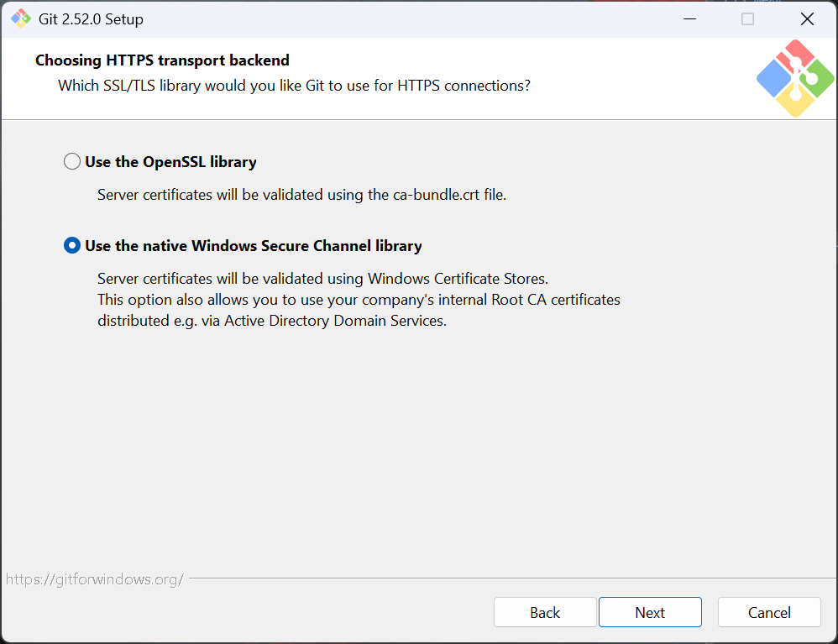This screenshot has width=838, height=644.
Task: Click the "Choosing HTTPS transport backend" heading
Action: click(x=162, y=60)
